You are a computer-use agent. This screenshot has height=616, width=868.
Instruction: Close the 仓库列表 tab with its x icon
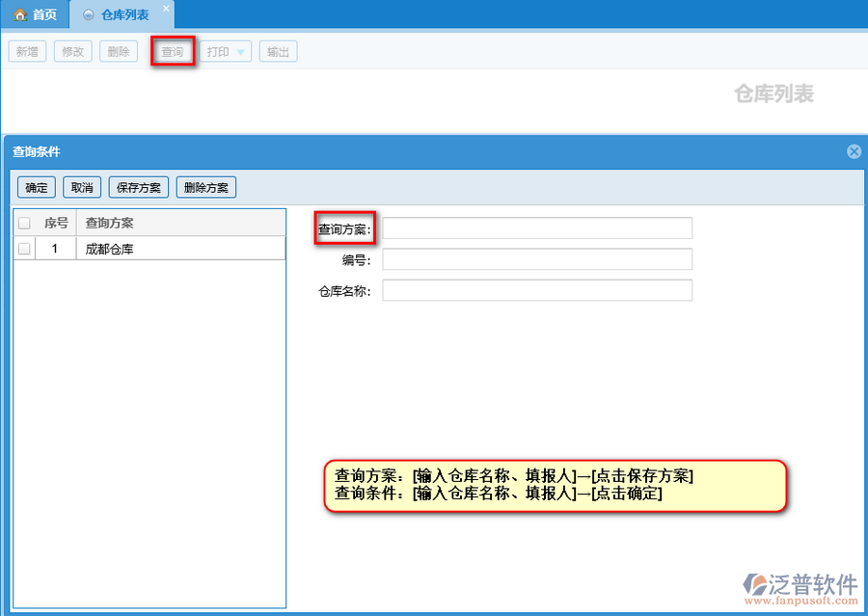(x=165, y=9)
